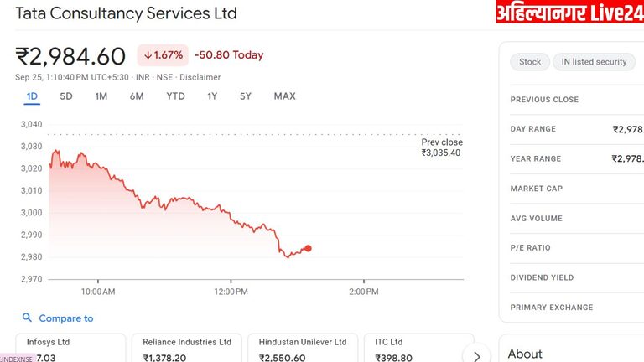Select the 6M range tab
The height and width of the screenshot is (362, 644).
tap(137, 96)
